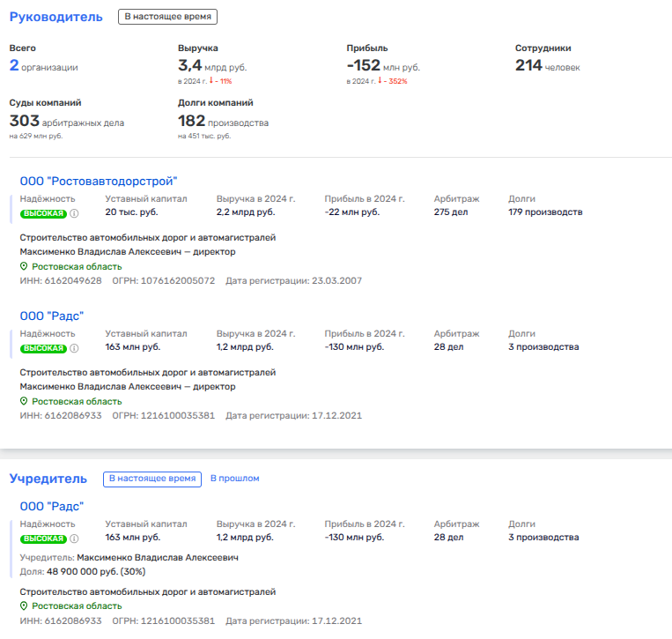Viewport: 672px width, 639px height.
Task: Select 'В настоящее время' filter next to Учредитель
Action: coord(151,479)
